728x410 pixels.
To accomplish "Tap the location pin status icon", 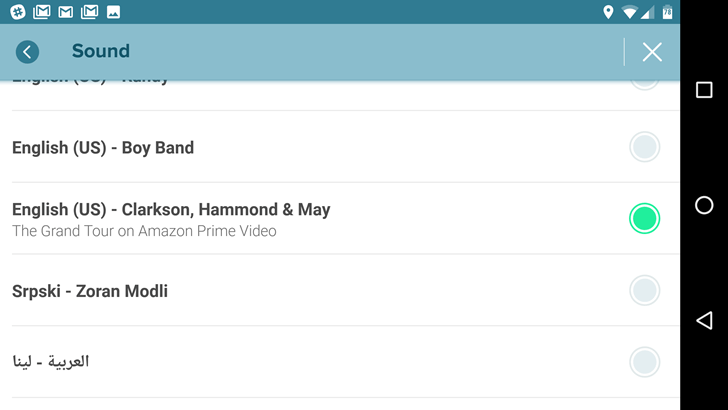I will (x=608, y=12).
